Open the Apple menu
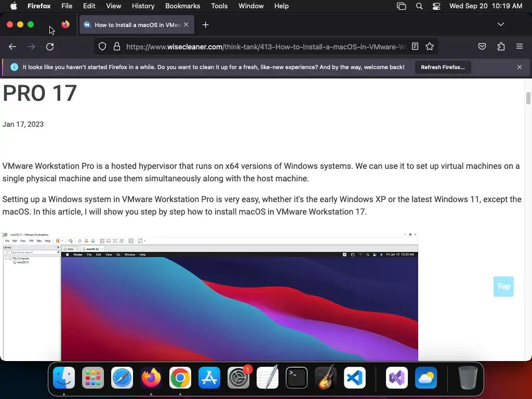This screenshot has height=399, width=532. coord(14,6)
